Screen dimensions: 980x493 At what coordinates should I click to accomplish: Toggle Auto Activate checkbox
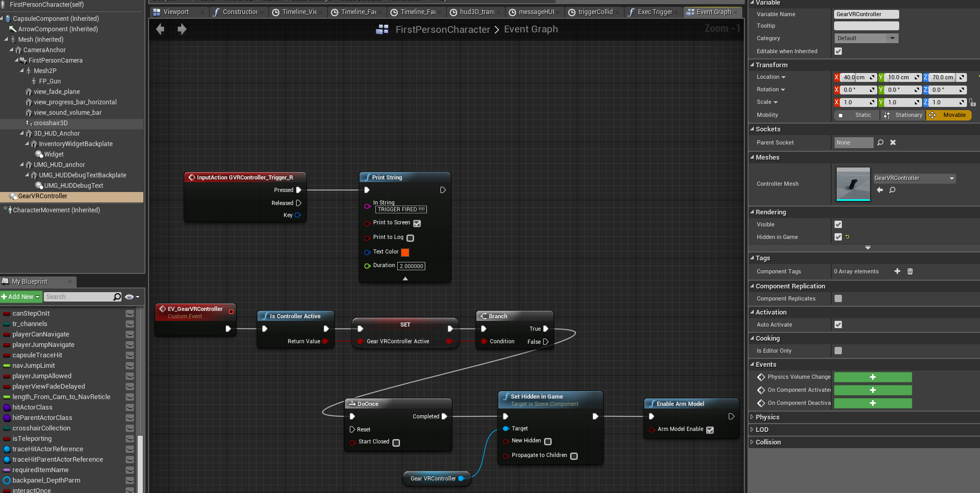tap(838, 324)
